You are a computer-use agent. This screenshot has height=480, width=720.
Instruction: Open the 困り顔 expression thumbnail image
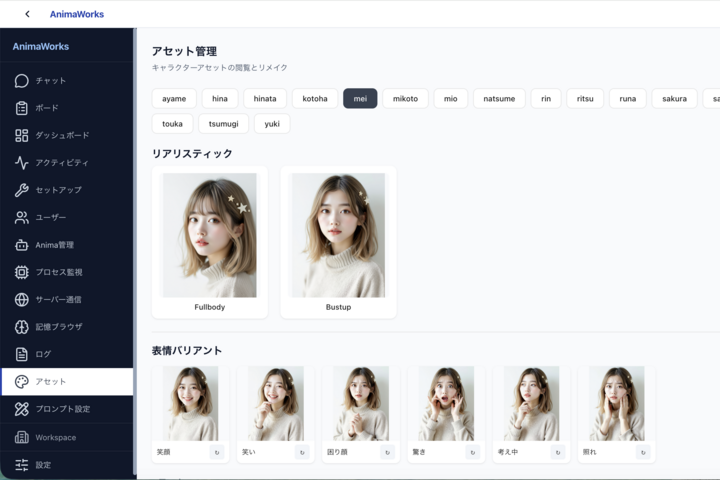coord(361,403)
